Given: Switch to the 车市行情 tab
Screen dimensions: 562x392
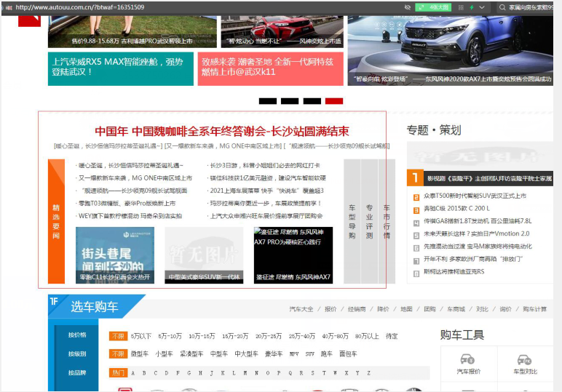Looking at the screenshot, I should pyautogui.click(x=387, y=221).
